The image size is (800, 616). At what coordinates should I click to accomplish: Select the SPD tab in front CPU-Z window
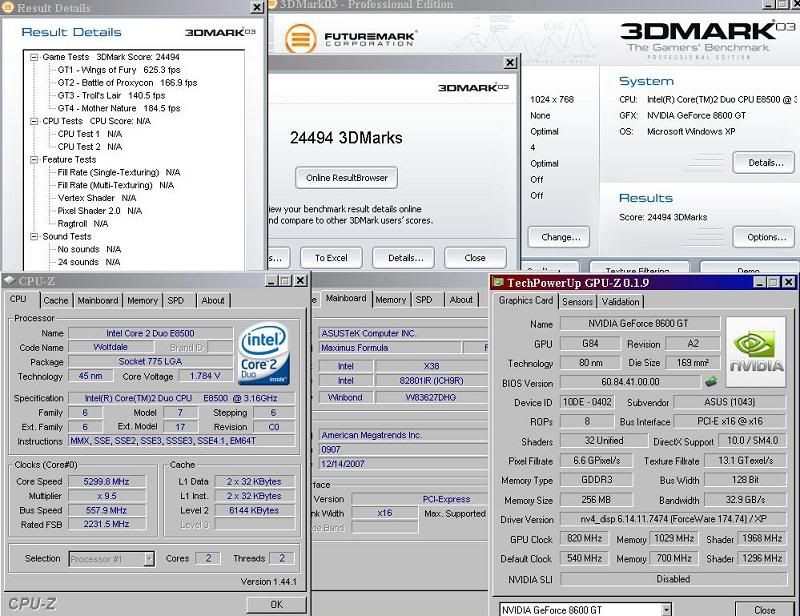click(176, 301)
